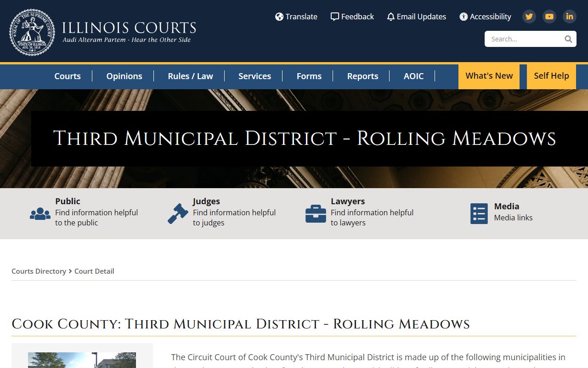This screenshot has width=588, height=368.
Task: Open the Illinois Courts home title link
Action: click(129, 28)
